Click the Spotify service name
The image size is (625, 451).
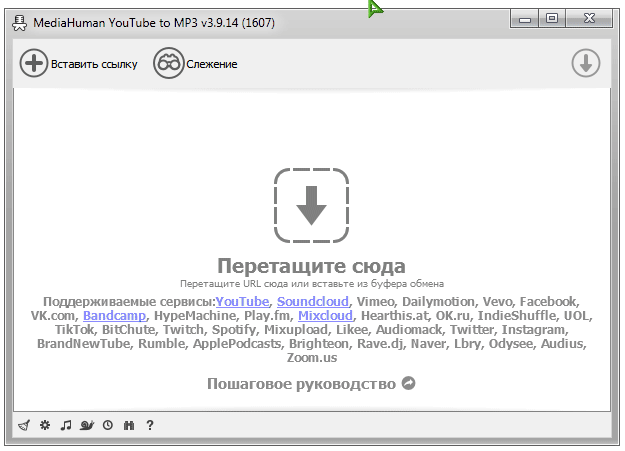click(x=234, y=329)
